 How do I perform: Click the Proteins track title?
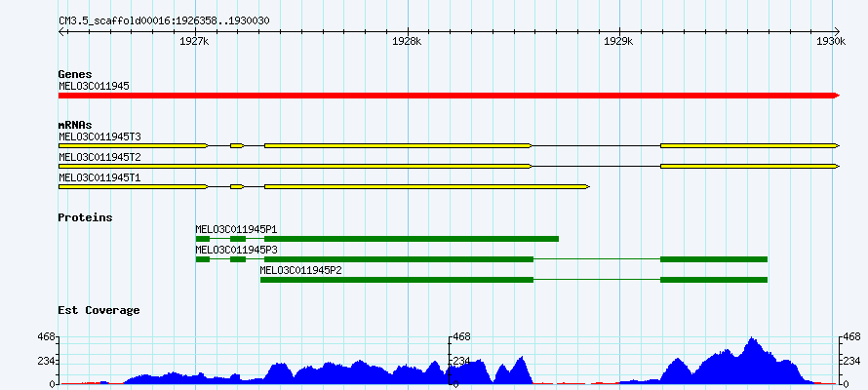pos(85,217)
